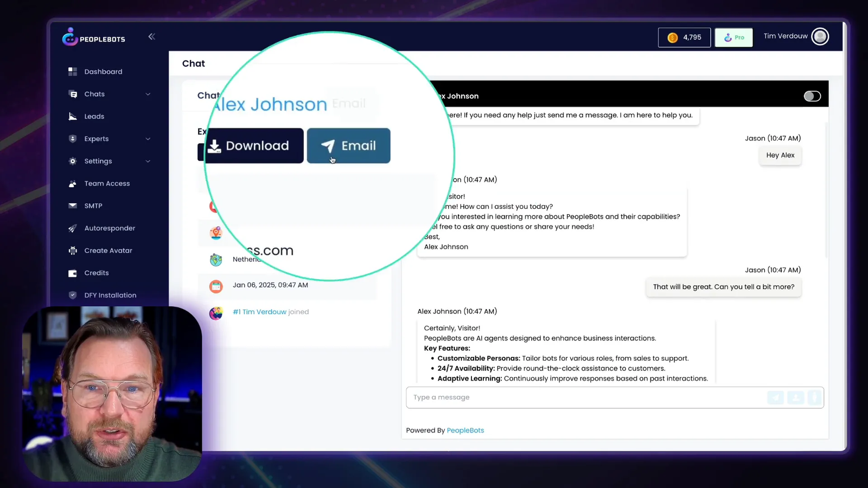This screenshot has width=868, height=488.
Task: Click 'Jason (10:47 AM)' above Hey Alex
Action: tap(773, 138)
